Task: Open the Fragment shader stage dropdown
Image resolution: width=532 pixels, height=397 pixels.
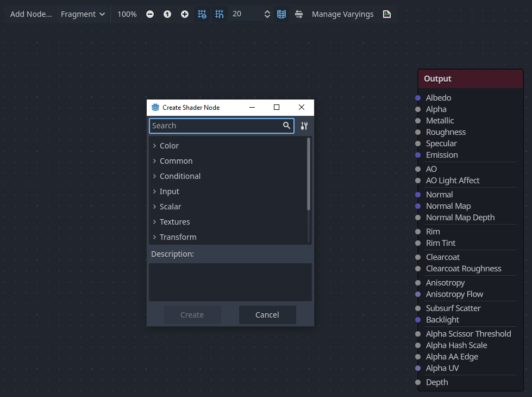Action: click(x=83, y=14)
